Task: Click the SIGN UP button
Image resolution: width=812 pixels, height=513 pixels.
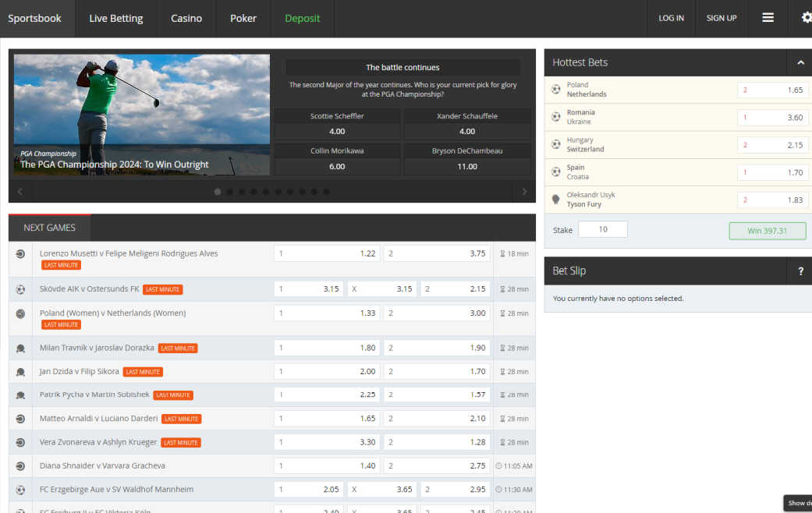Action: 722,18
